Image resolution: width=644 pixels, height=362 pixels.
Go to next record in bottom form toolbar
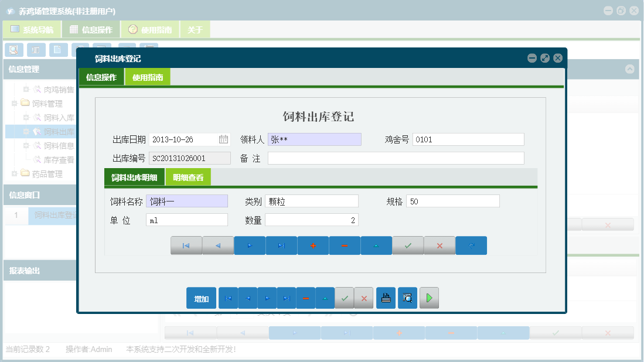tap(267, 298)
